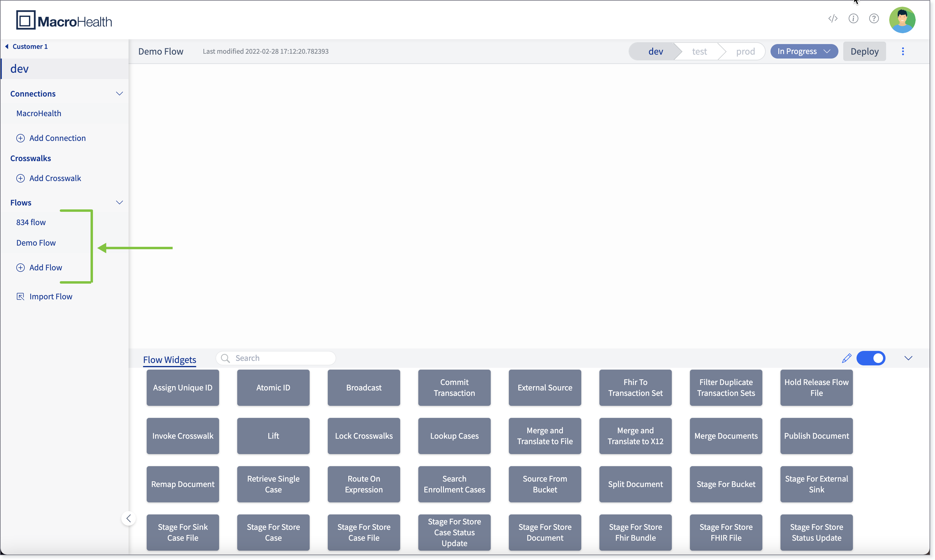Screen dimensions: 935x560
Task: Select the Stage For Bucket widget
Action: coord(726,484)
